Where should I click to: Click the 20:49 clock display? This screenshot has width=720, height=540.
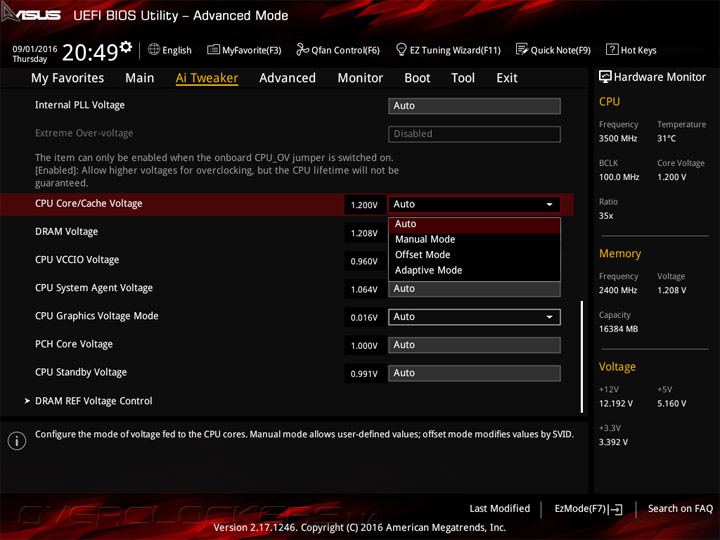(x=90, y=52)
